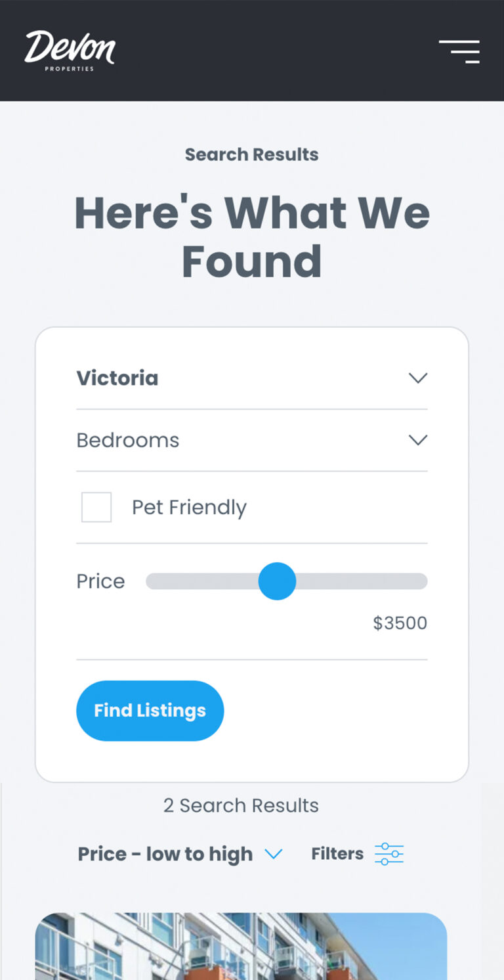Open the apartment building listing photo
This screenshot has height=980, width=504.
coord(241,946)
